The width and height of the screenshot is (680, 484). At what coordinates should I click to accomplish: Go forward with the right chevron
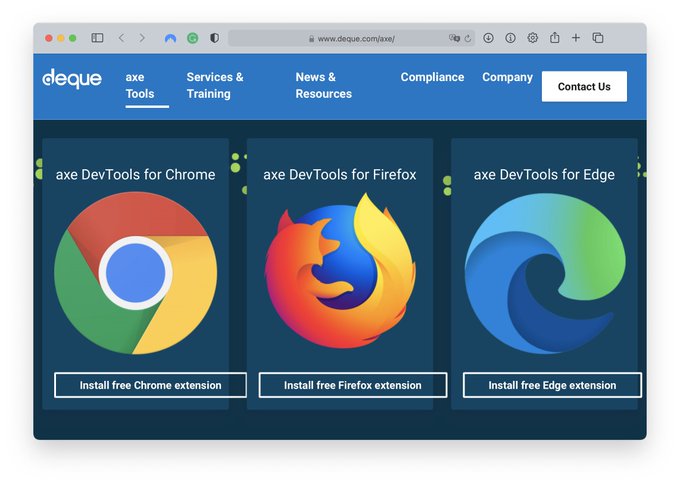coord(142,38)
